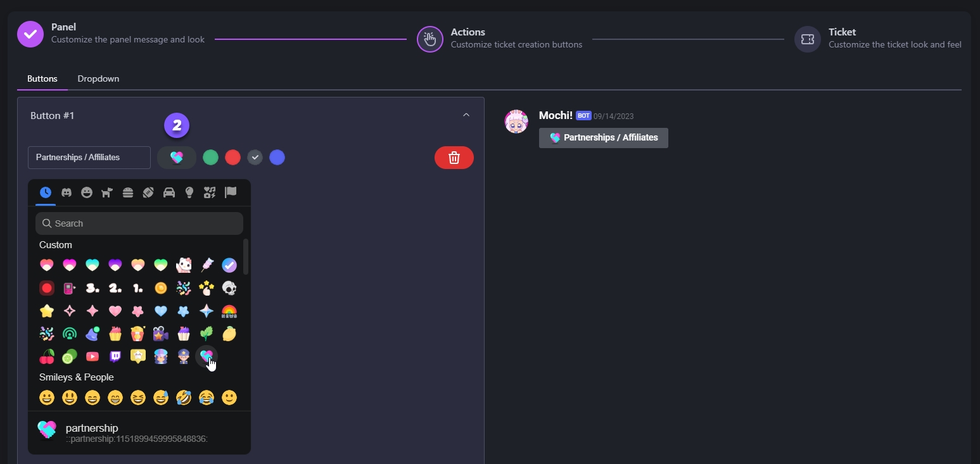Image resolution: width=980 pixels, height=464 pixels.
Task: Pick the purple gradient heart emoji
Action: 115,265
